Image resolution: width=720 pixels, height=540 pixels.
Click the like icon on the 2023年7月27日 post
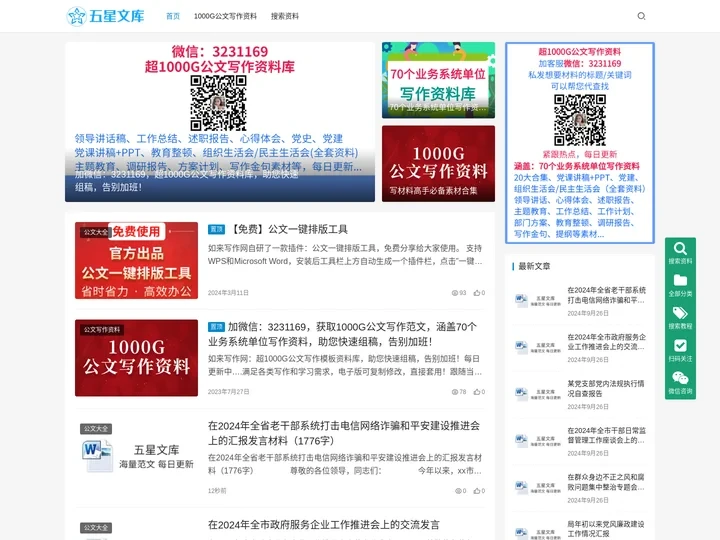477,392
